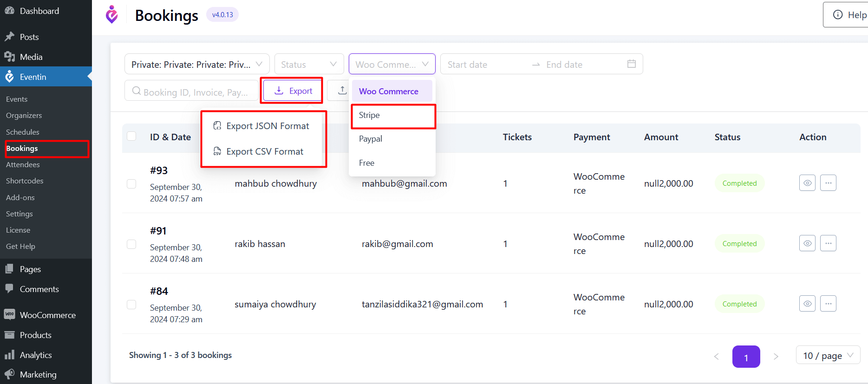This screenshot has width=868, height=384.
Task: Click the Help info icon
Action: (838, 15)
